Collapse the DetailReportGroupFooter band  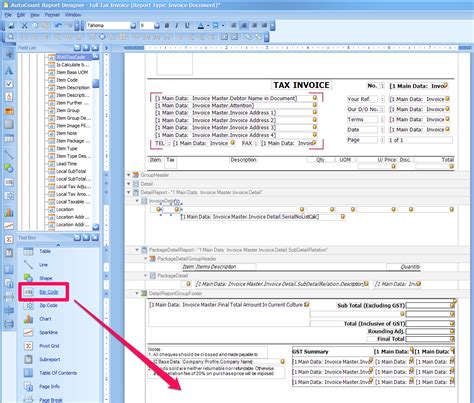(x=137, y=293)
